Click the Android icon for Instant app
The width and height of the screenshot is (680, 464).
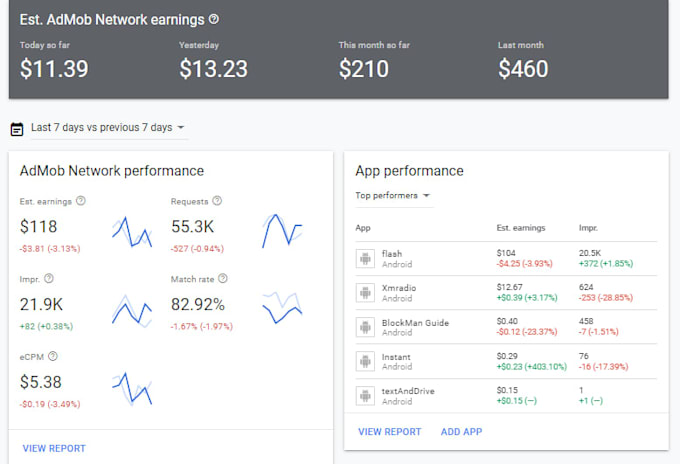click(365, 361)
